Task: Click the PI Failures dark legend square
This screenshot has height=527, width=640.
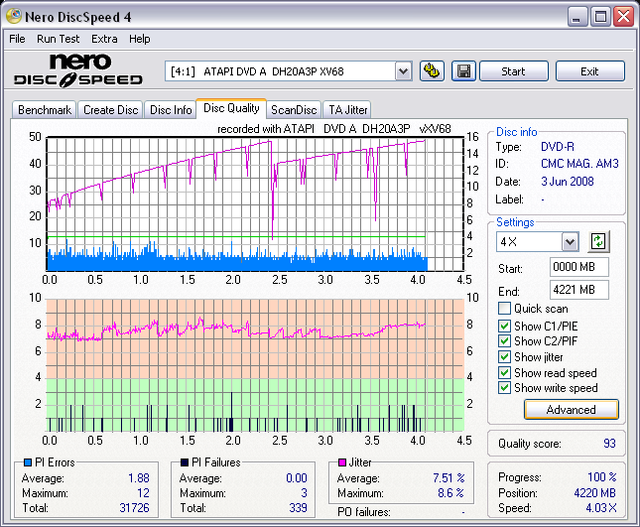Action: coord(184,463)
